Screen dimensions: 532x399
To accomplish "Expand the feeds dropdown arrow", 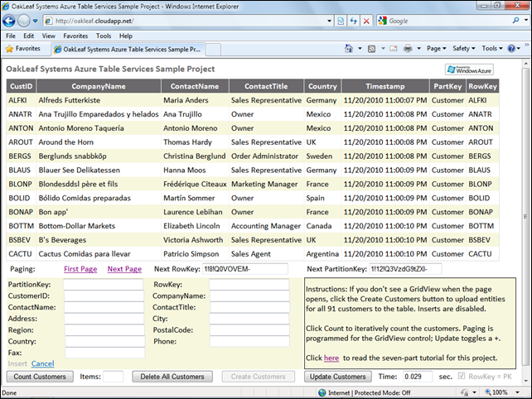I will coord(383,49).
